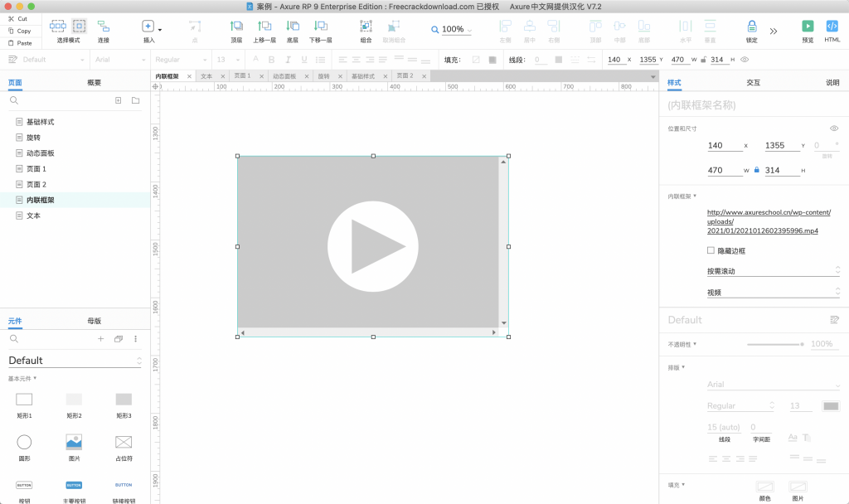The image size is (849, 504).
Task: Click the Group (组合) icon
Action: click(366, 27)
